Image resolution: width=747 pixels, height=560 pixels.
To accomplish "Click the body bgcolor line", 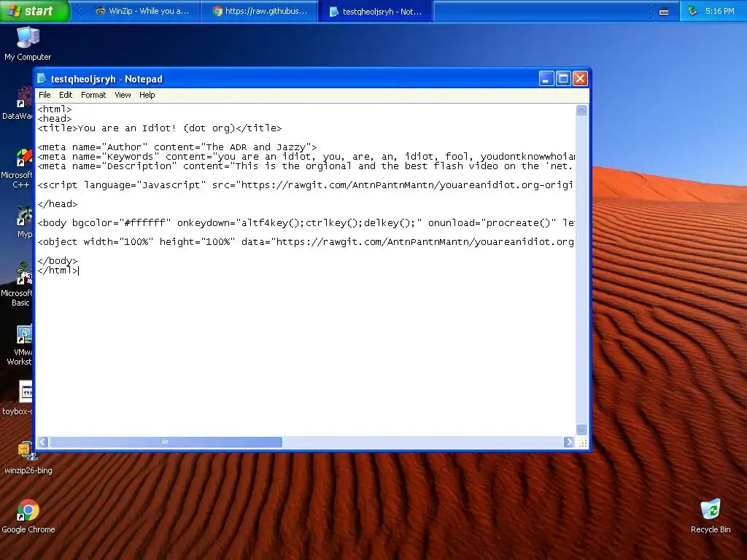I will [306, 223].
